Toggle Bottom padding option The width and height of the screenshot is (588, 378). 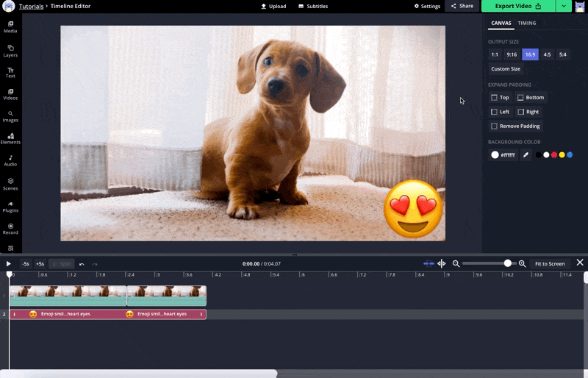pos(531,97)
